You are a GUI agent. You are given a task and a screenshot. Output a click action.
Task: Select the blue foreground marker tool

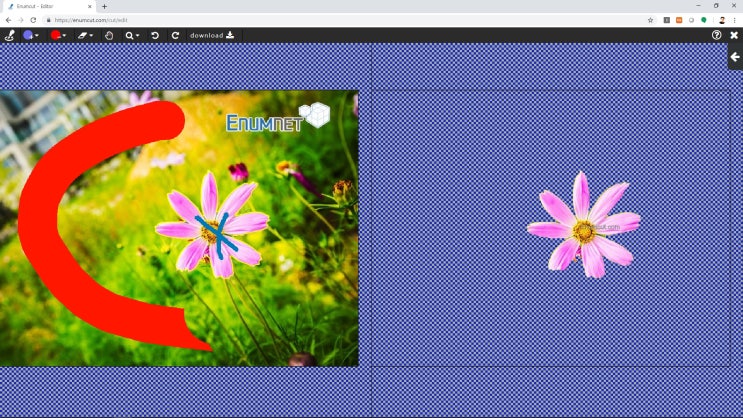28,35
